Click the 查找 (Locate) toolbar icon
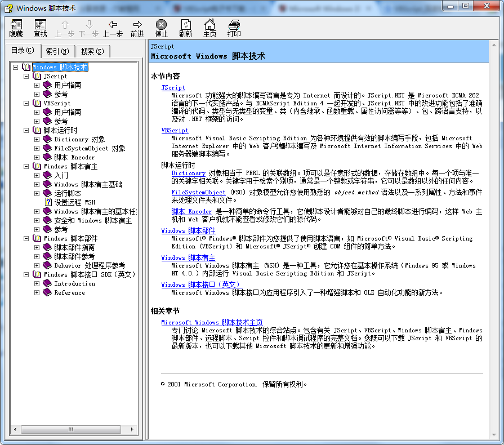504x445 pixels. coord(39,27)
